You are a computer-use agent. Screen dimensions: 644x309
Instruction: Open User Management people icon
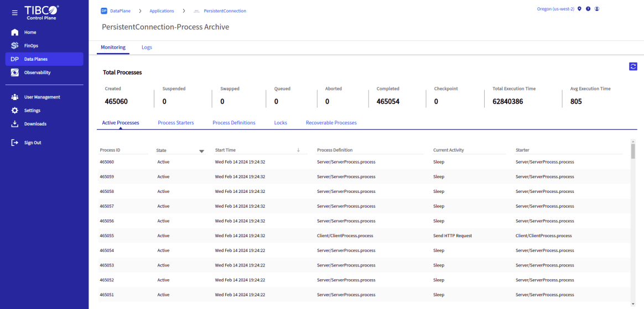pos(15,97)
